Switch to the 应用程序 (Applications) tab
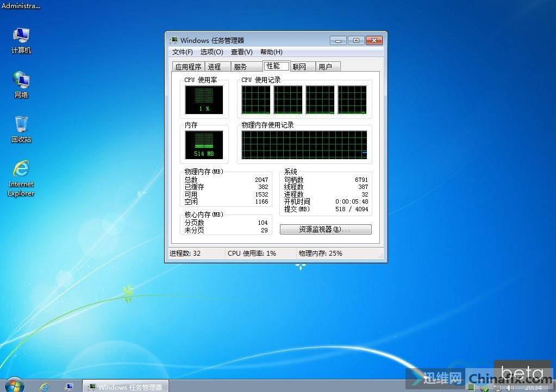 (x=188, y=66)
